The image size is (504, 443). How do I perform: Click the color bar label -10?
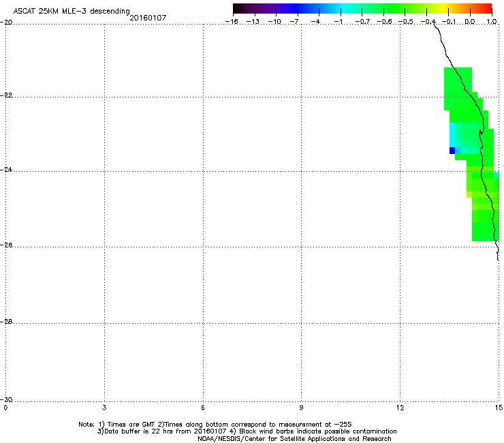pyautogui.click(x=274, y=22)
